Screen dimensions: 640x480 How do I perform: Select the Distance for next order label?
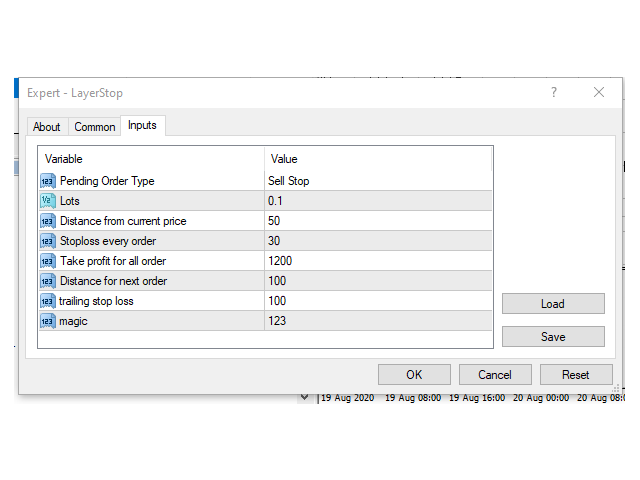[x=113, y=281]
